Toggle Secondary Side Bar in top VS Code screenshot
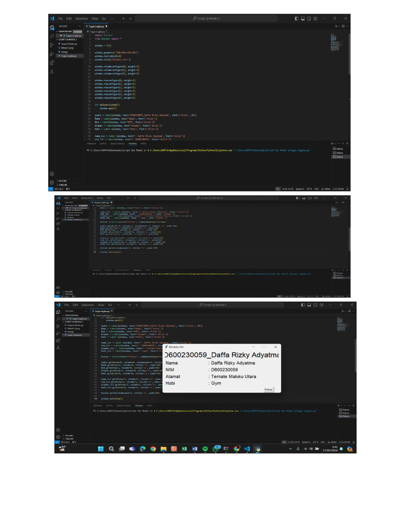 (309, 19)
